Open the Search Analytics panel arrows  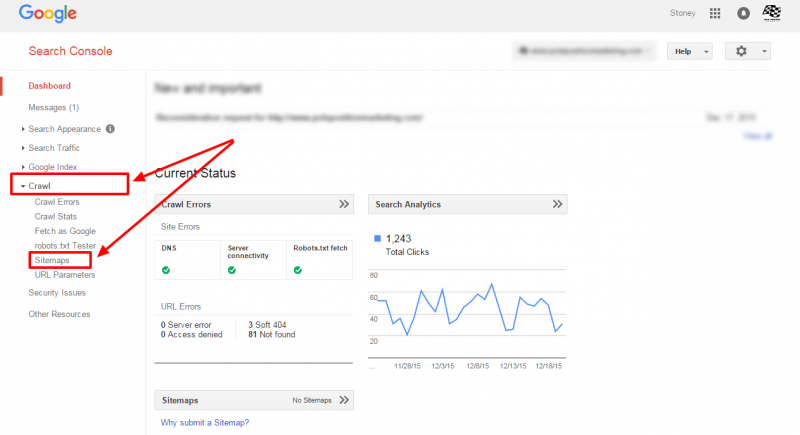click(x=557, y=204)
